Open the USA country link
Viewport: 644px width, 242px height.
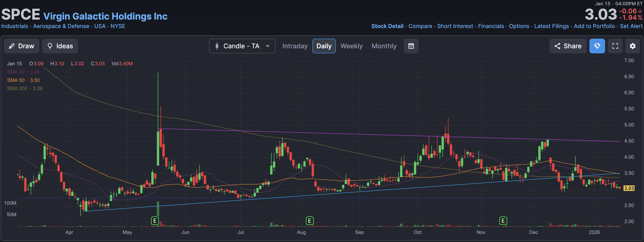pyautogui.click(x=100, y=26)
